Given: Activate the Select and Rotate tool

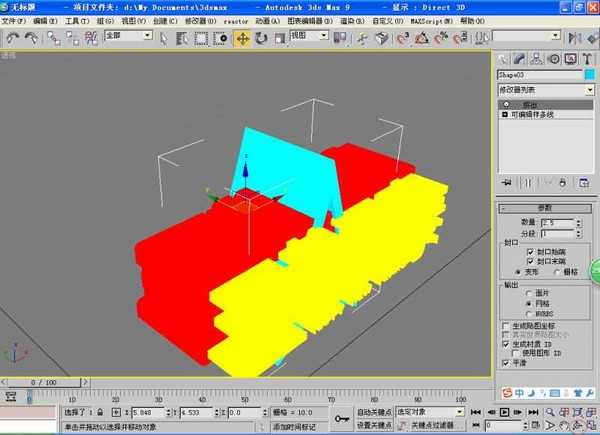Looking at the screenshot, I should (x=261, y=38).
